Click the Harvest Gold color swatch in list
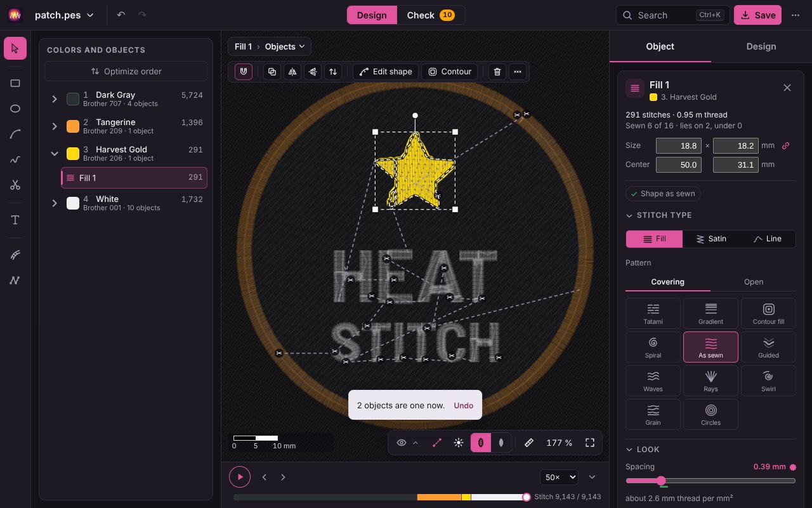The image size is (812, 508). point(73,154)
